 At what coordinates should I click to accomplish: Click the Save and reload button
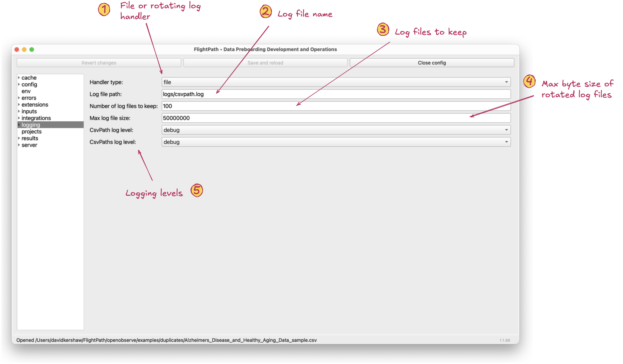pyautogui.click(x=265, y=63)
